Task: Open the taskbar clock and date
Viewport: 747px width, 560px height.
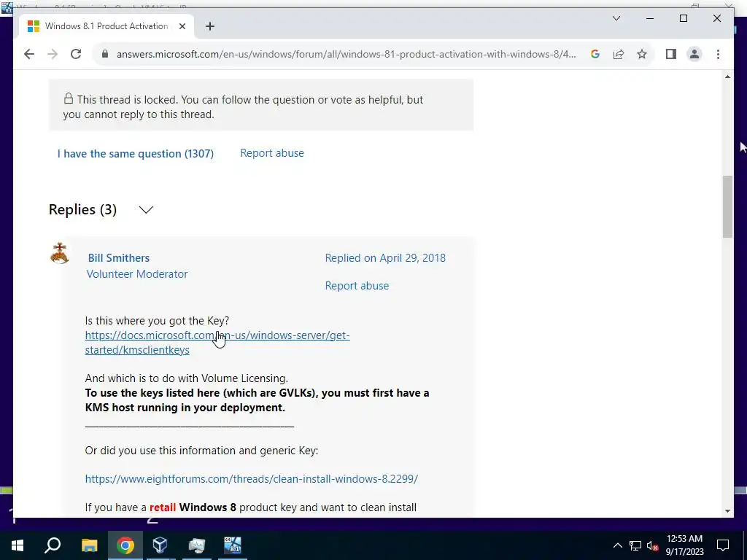Action: 684,545
